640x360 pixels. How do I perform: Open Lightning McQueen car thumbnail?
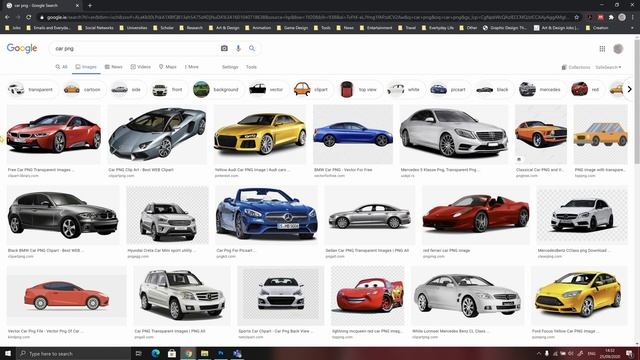coord(368,296)
